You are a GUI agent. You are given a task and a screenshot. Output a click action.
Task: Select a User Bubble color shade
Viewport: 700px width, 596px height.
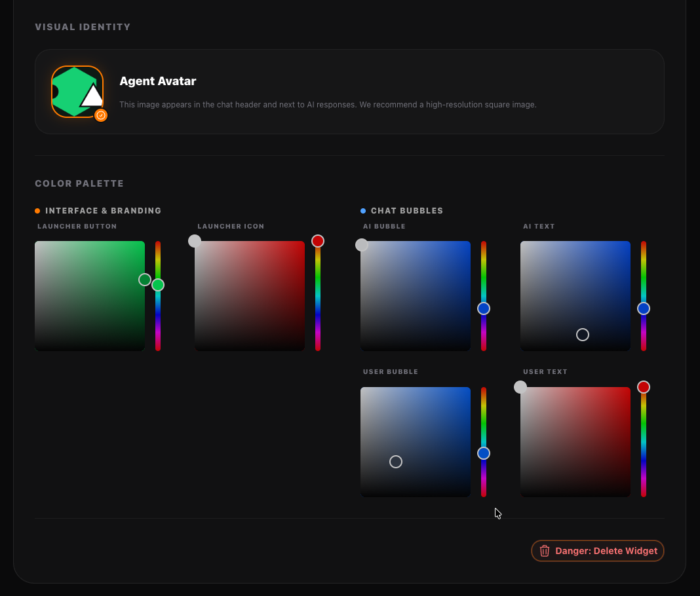click(415, 441)
